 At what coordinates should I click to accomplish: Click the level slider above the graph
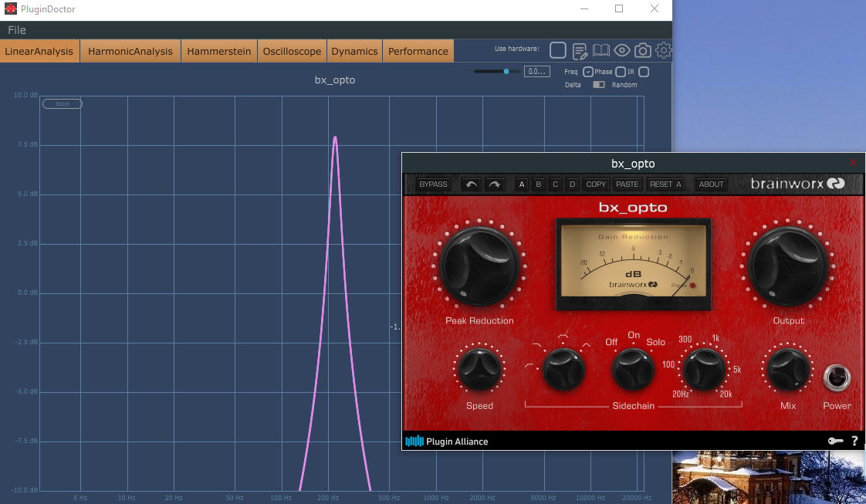(496, 71)
